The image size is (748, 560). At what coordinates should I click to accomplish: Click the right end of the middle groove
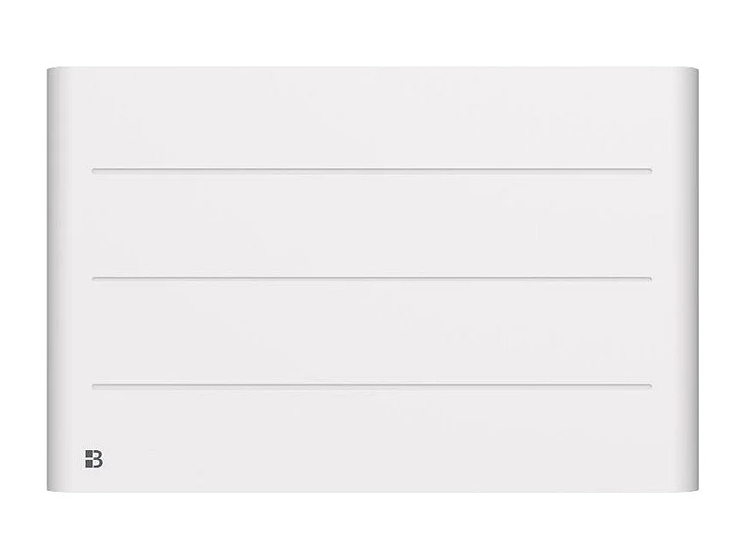click(649, 278)
